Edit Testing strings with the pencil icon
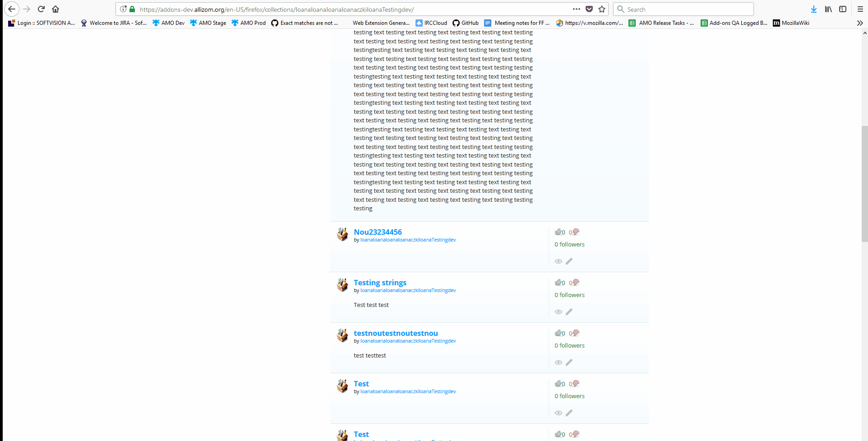Viewport: 868px width, 441px height. coord(569,312)
